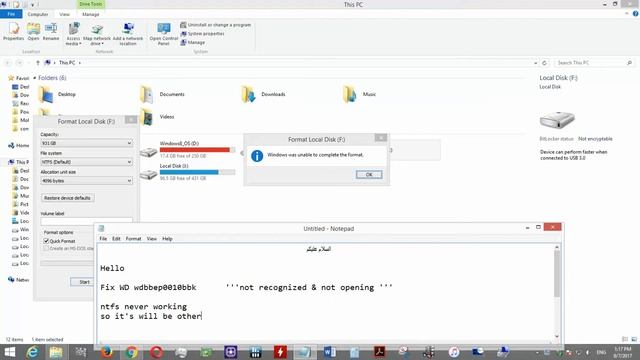
Task: Select the Music folder
Action: click(x=360, y=94)
